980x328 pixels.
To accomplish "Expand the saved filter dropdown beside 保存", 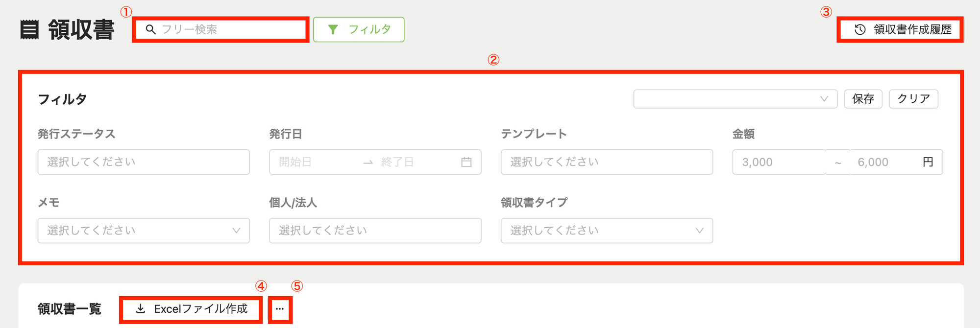I will click(x=735, y=99).
